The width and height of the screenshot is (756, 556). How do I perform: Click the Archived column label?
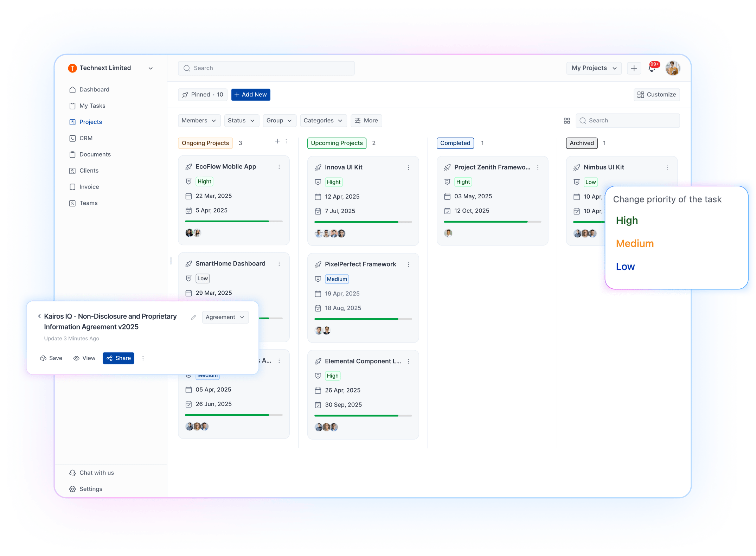(x=582, y=143)
